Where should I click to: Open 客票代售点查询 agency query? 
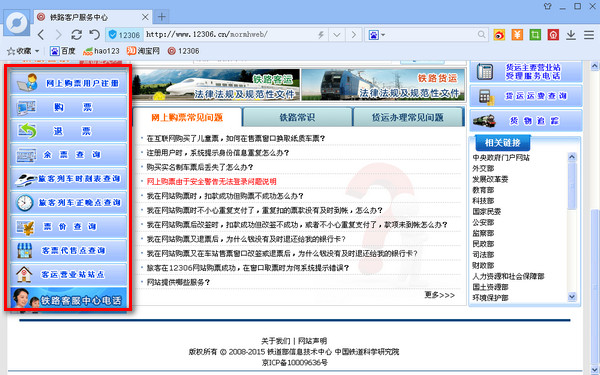coord(68,250)
